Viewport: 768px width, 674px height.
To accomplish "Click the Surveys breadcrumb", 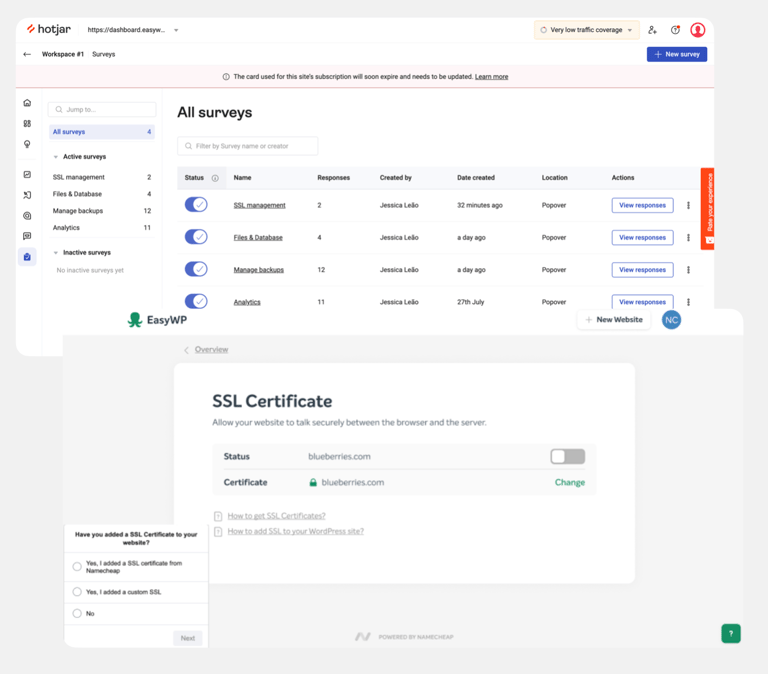I will click(x=103, y=54).
